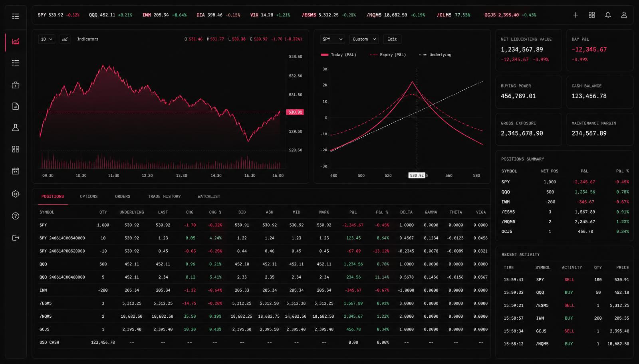Open the portfolio briefcase sidebar icon
The image size is (639, 364).
click(x=16, y=85)
